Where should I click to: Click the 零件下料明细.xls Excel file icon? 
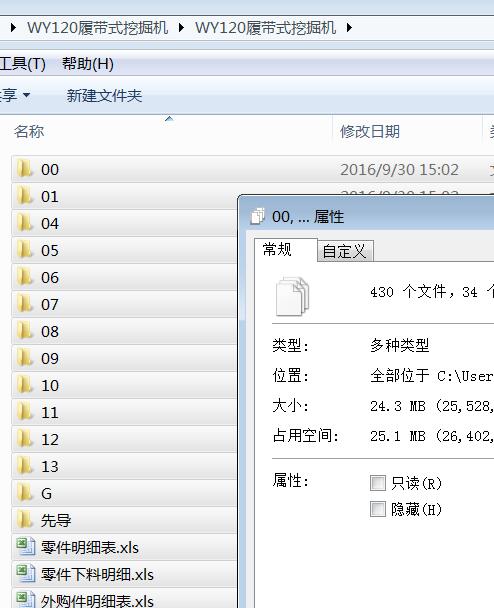point(26,574)
